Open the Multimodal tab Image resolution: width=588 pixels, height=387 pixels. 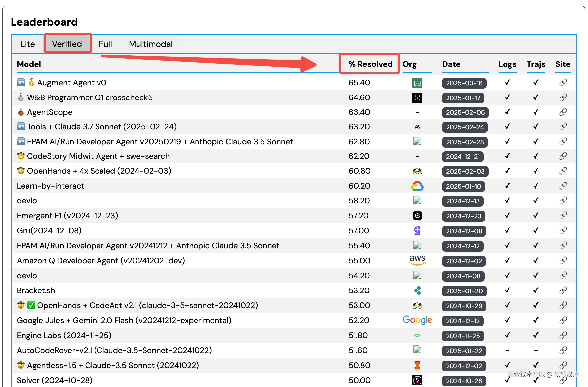[151, 44]
